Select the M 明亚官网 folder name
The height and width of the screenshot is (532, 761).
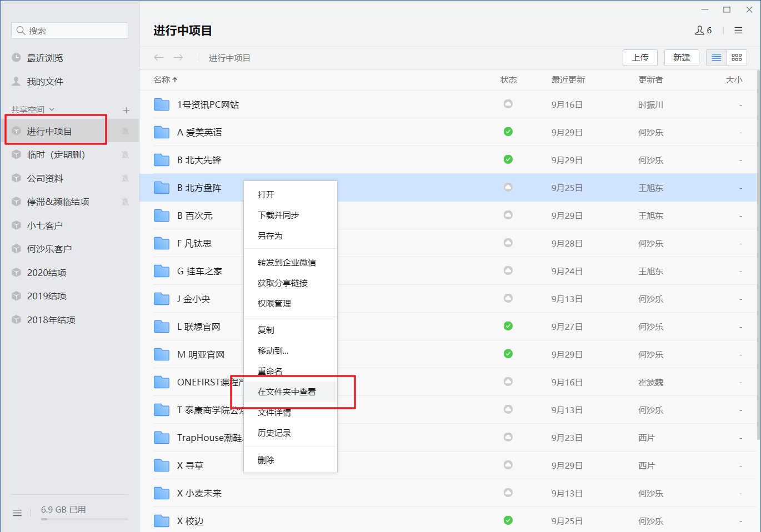click(201, 354)
